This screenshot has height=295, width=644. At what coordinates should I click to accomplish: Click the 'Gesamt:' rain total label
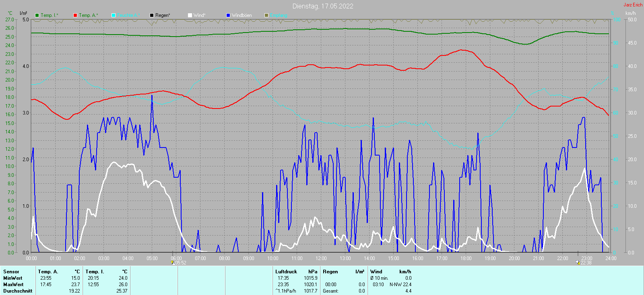pos(330,291)
